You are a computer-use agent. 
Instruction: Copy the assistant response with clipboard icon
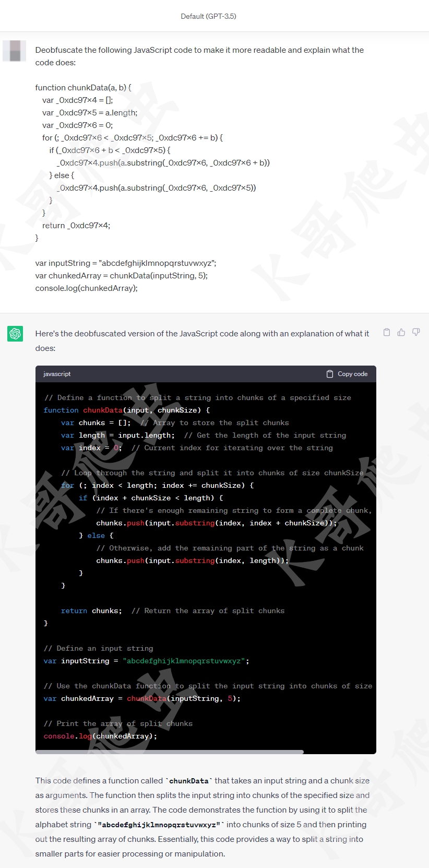tap(387, 332)
